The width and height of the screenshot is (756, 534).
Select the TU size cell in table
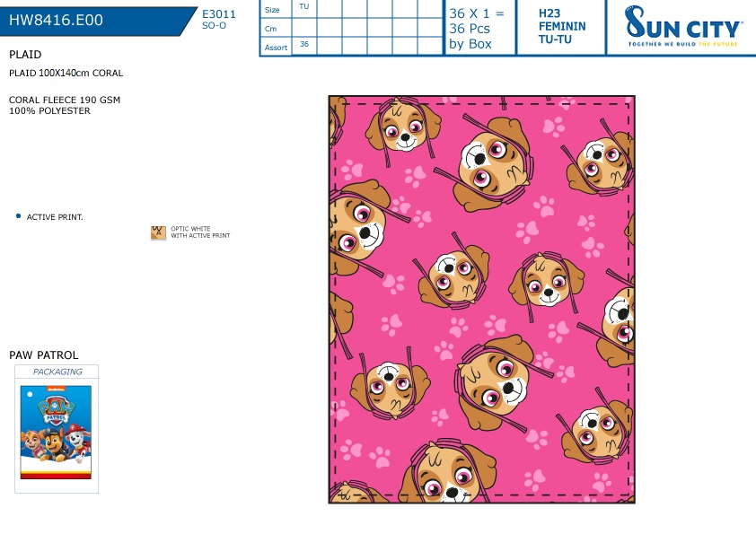coord(303,7)
